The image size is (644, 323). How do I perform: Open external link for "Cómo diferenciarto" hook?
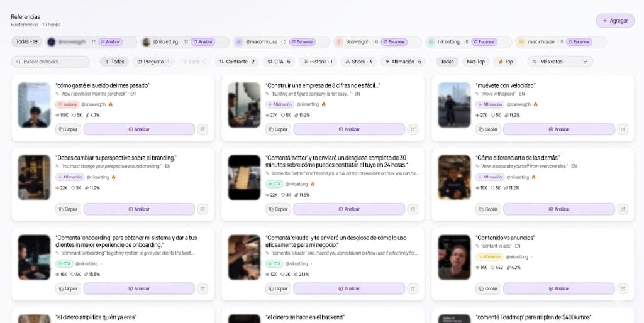pyautogui.click(x=623, y=209)
